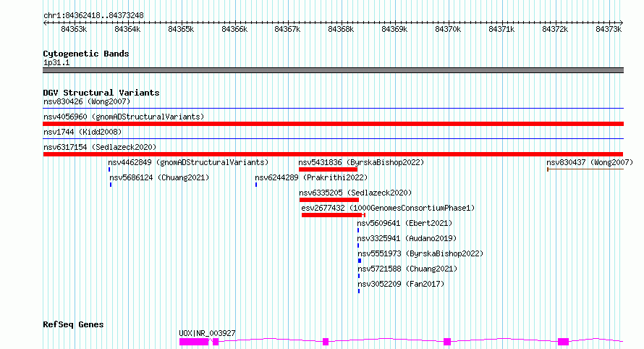Click the thin blue nsv830426 variant line

333,109
